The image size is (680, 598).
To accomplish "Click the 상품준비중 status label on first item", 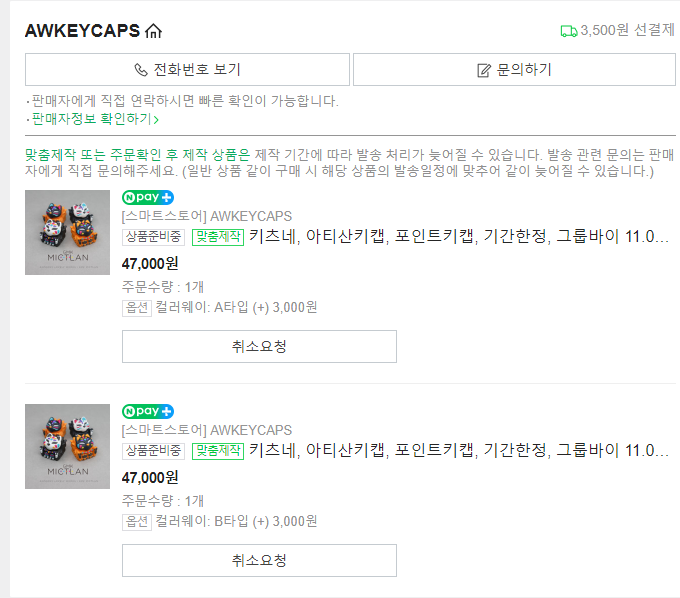I will pyautogui.click(x=153, y=237).
